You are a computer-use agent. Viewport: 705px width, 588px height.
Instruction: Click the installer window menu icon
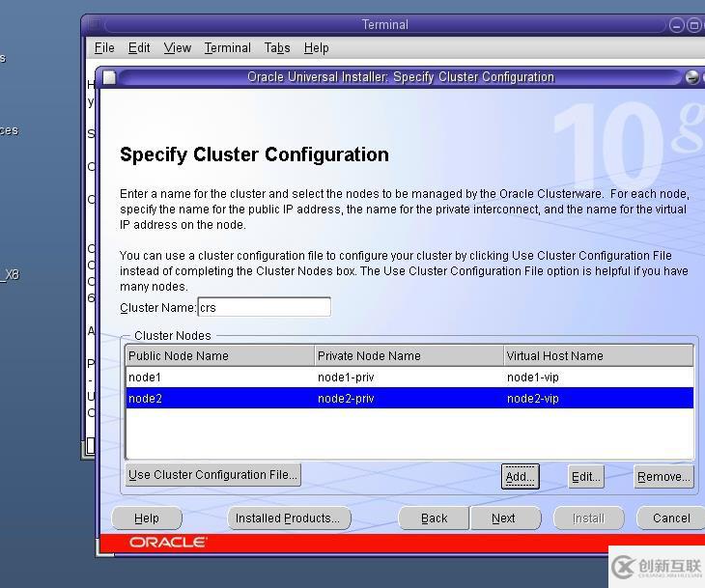click(x=109, y=77)
